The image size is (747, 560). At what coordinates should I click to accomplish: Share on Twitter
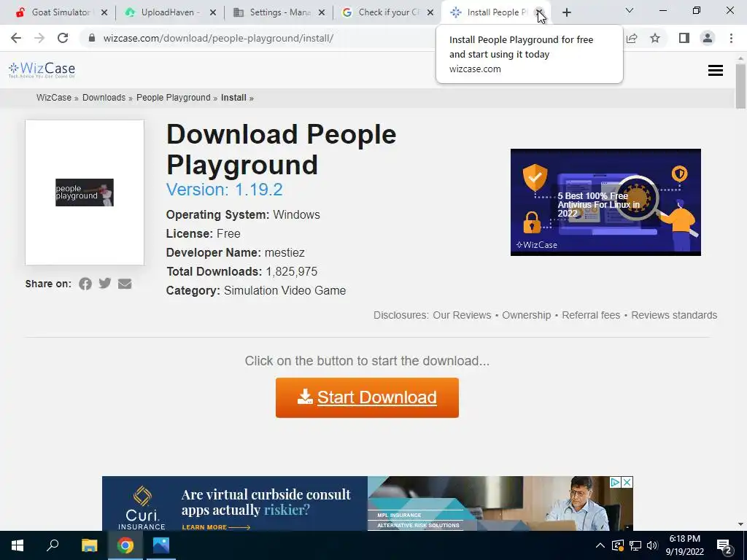105,284
